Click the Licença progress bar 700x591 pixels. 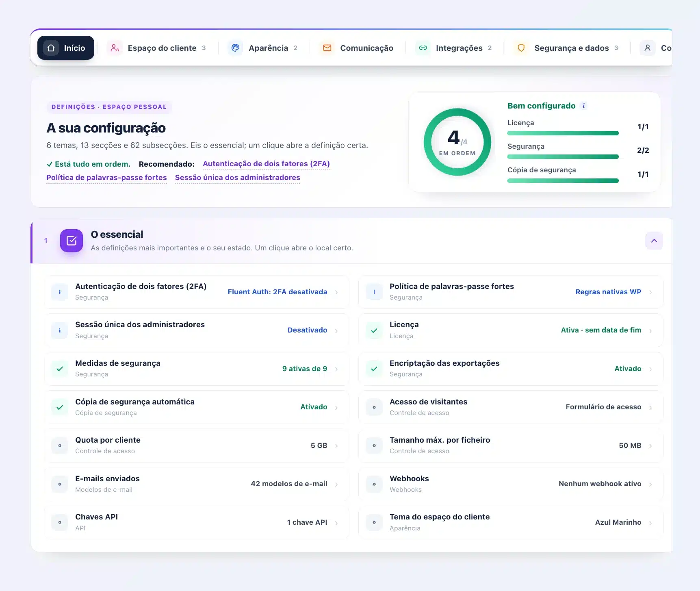click(563, 133)
